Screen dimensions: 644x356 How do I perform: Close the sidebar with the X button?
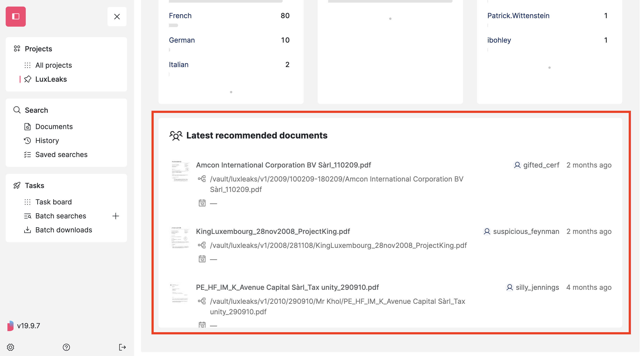pyautogui.click(x=117, y=17)
